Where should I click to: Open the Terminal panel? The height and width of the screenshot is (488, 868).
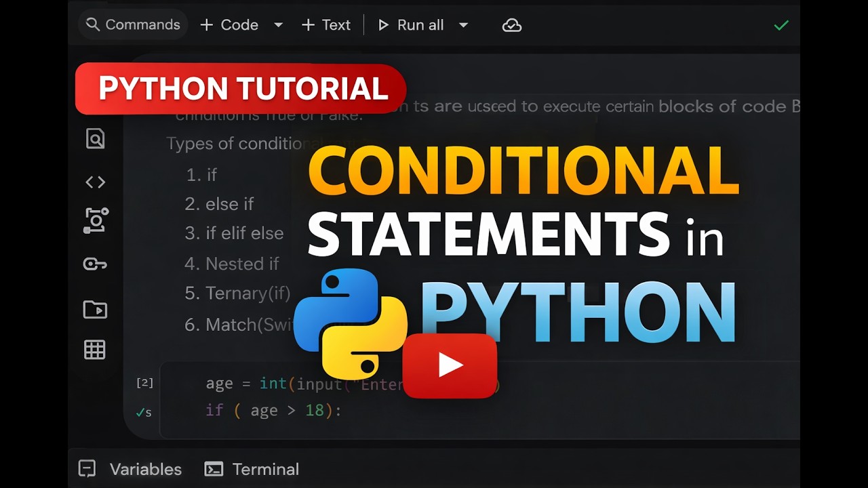[x=252, y=469]
